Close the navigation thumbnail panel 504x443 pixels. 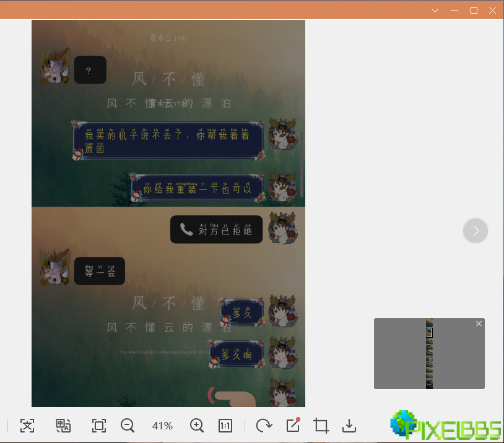tap(479, 324)
